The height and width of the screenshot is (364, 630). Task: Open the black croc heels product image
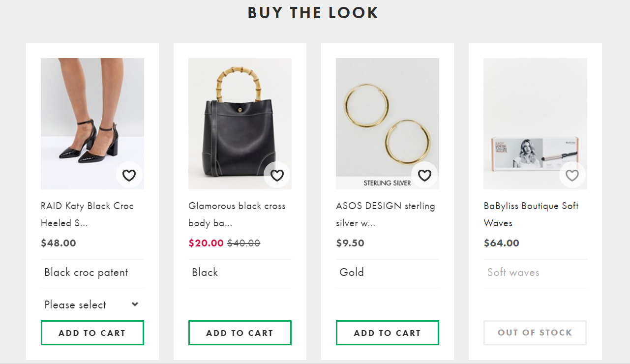pos(92,118)
